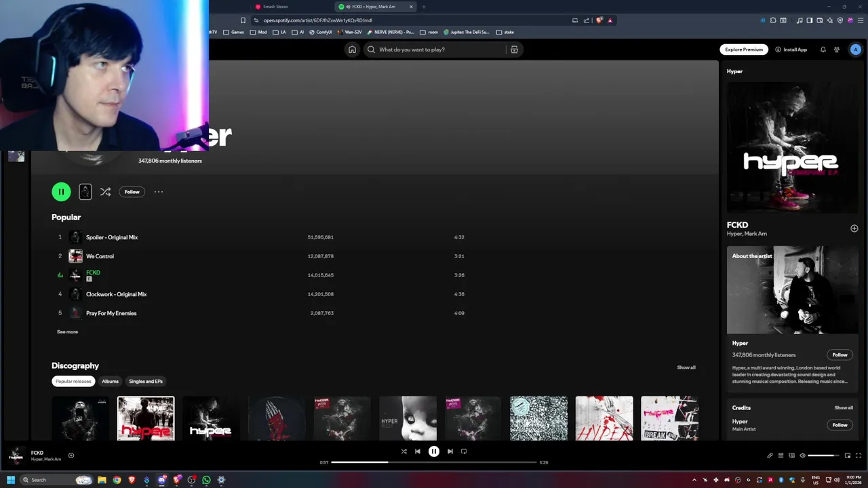Screen dimensions: 868x488
Task: Click the now-playing FCKD cover thumbnail
Action: 16,455
